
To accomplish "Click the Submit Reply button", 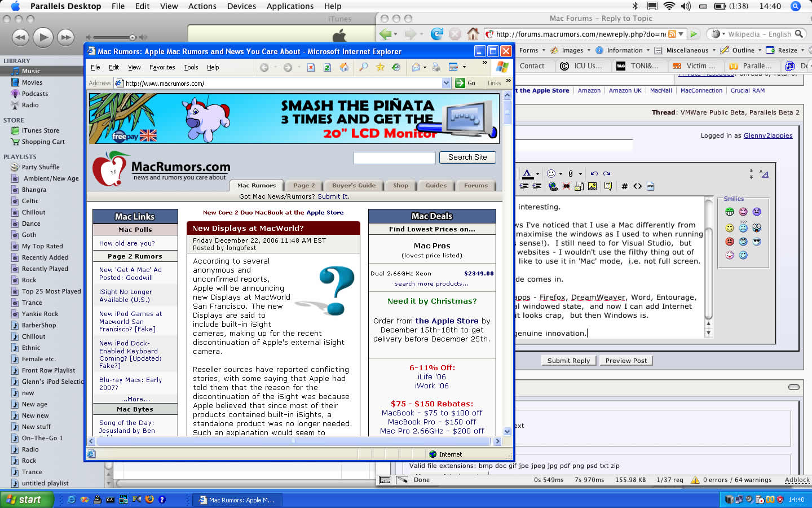I will tap(568, 361).
